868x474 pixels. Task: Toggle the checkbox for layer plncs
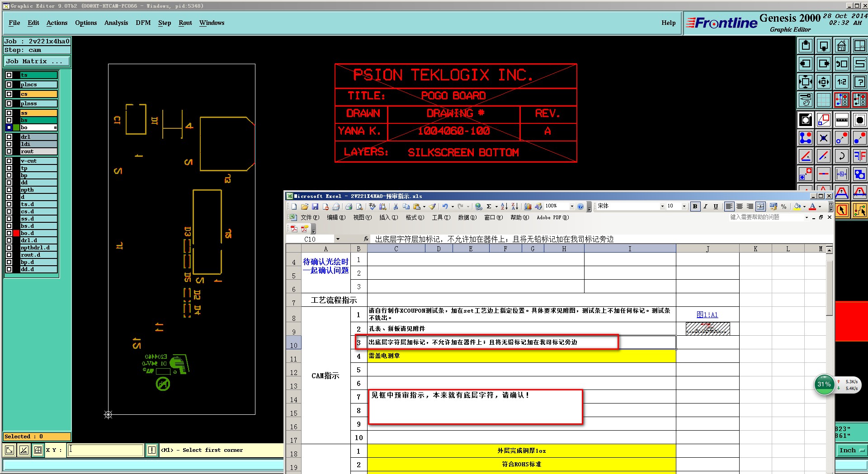tap(9, 84)
